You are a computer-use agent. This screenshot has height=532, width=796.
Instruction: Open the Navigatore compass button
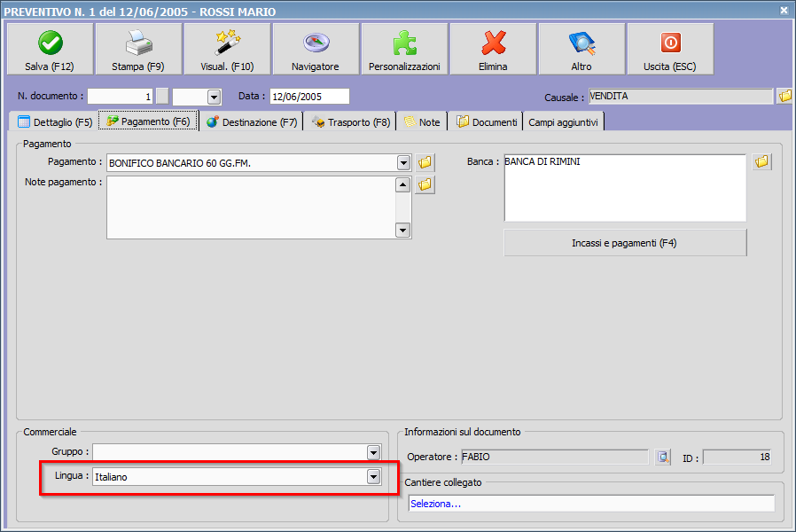[x=316, y=50]
